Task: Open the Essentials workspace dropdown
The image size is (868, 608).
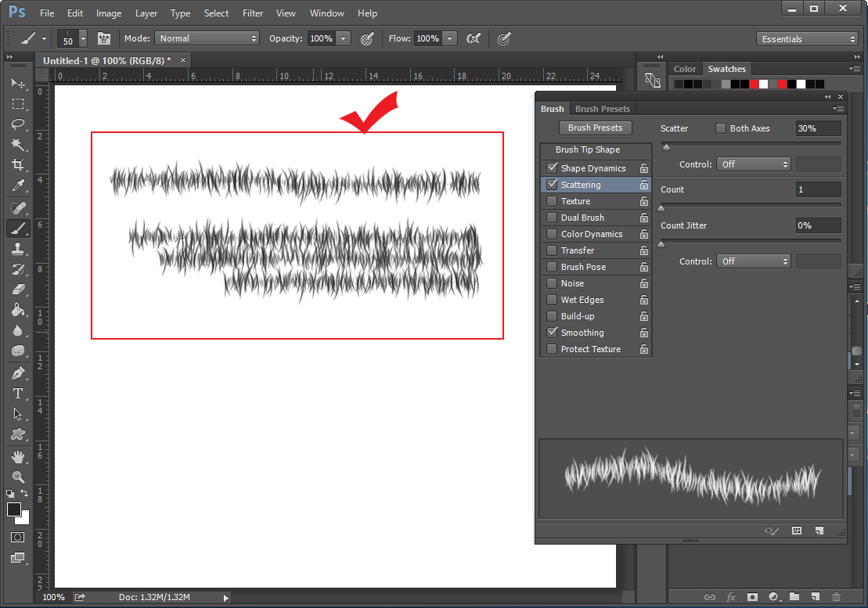Action: (806, 38)
